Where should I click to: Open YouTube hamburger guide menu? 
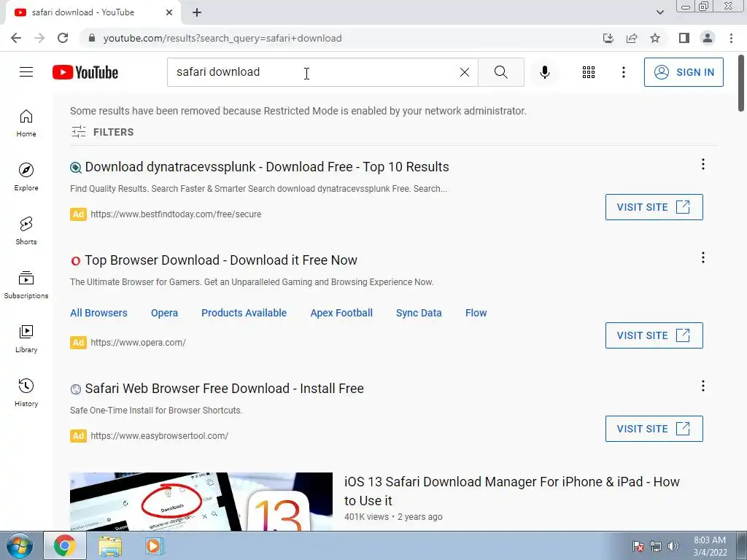[x=26, y=72]
